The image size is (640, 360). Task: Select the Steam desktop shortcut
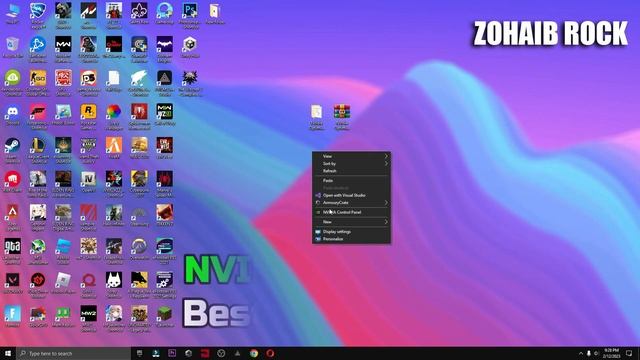point(12,145)
